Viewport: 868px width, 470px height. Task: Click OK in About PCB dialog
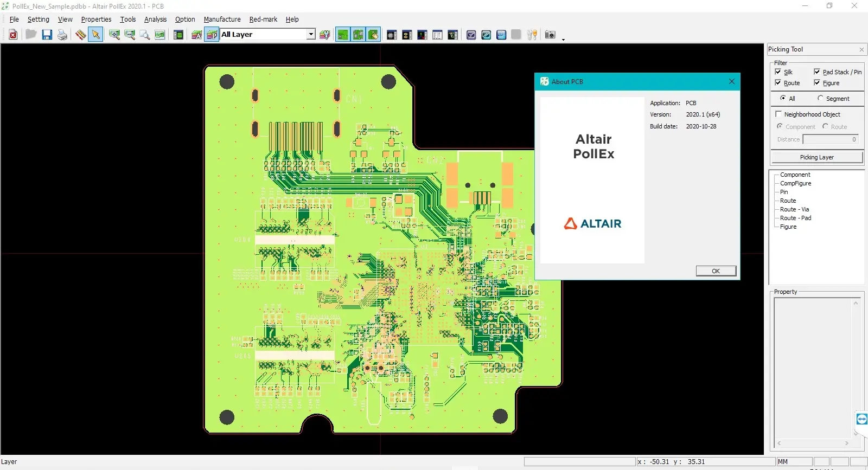(716, 271)
